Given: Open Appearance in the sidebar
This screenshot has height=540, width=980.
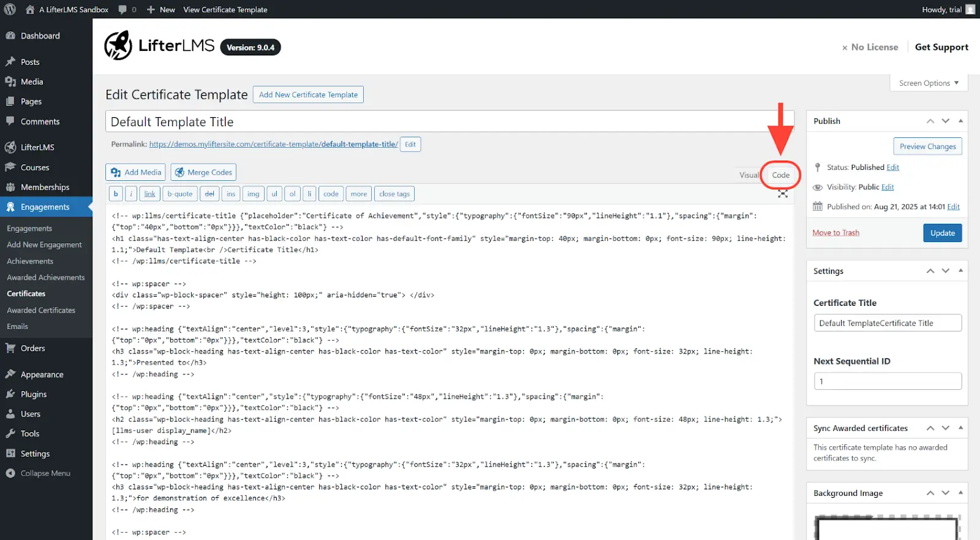Looking at the screenshot, I should [42, 375].
